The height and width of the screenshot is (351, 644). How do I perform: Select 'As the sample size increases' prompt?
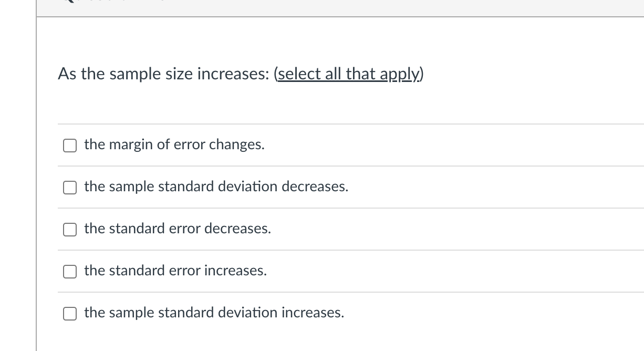(x=163, y=74)
